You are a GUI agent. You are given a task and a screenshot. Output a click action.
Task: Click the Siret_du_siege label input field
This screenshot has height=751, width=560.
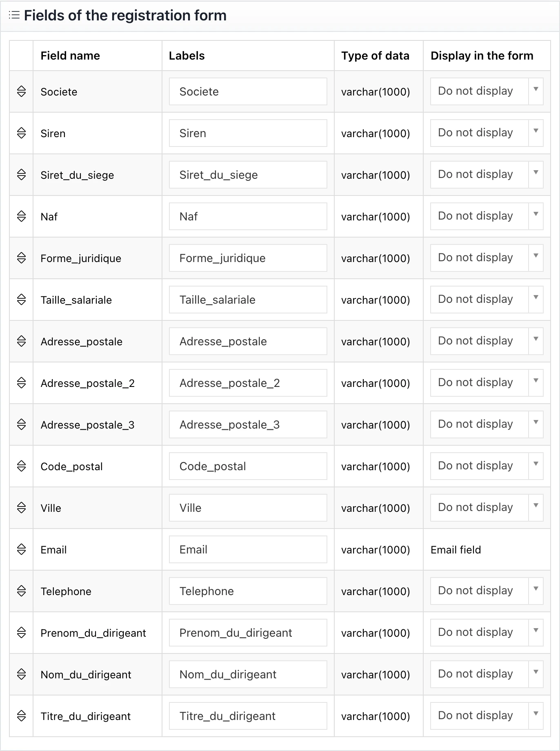[x=248, y=175]
